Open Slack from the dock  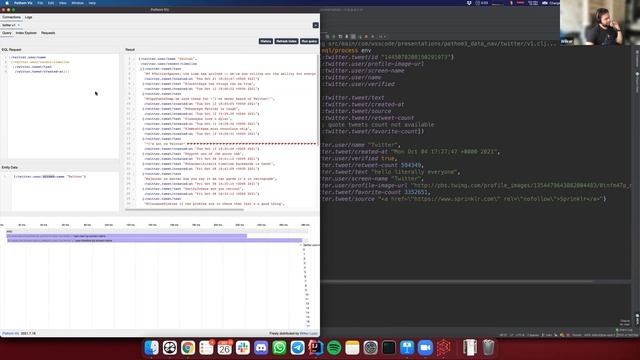243,348
